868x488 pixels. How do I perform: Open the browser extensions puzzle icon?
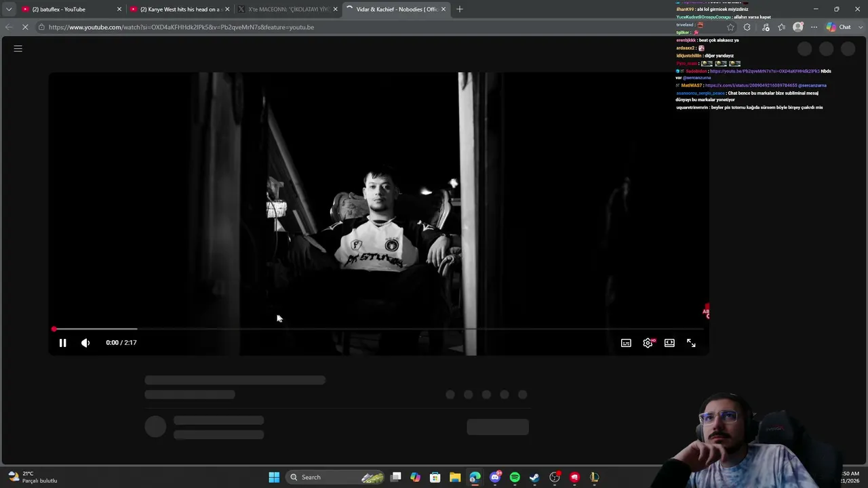pyautogui.click(x=747, y=27)
